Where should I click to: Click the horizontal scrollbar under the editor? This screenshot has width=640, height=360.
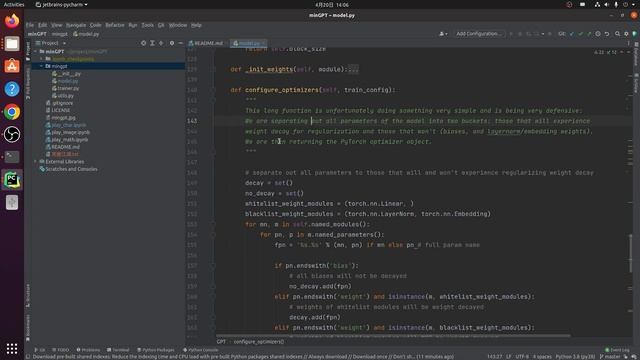393,336
